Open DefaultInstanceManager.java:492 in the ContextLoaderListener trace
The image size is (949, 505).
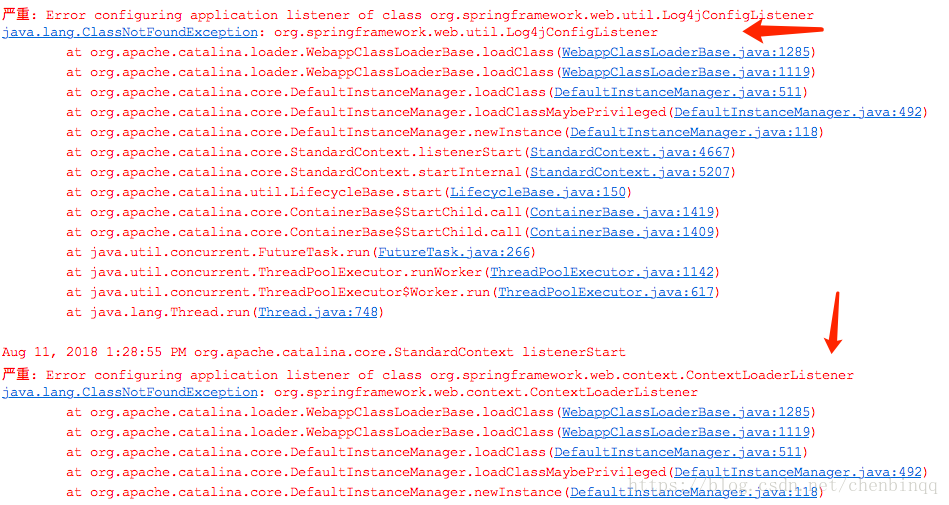click(798, 472)
